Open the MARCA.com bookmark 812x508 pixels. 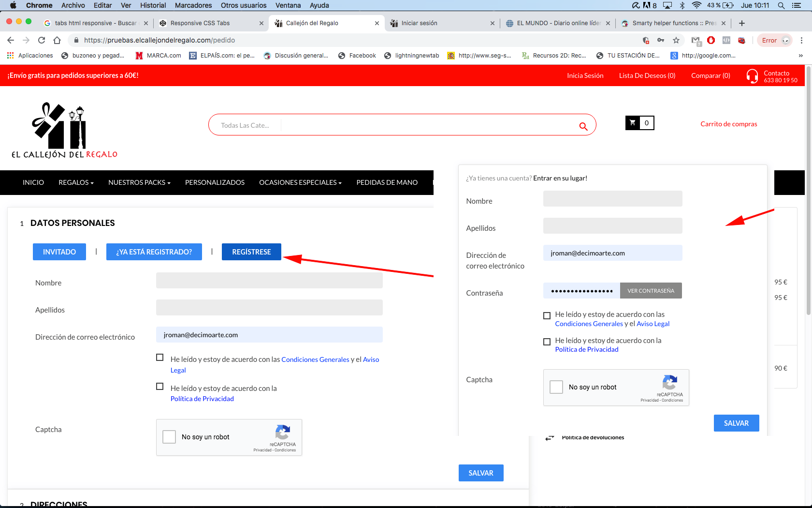tap(158, 56)
